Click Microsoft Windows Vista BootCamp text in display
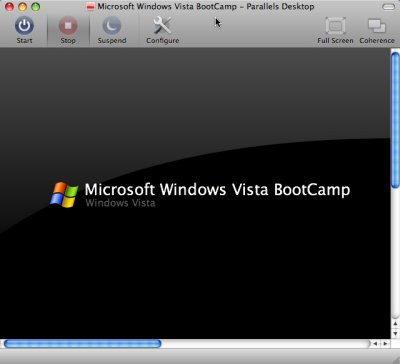The width and height of the screenshot is (400, 364). pos(217,190)
